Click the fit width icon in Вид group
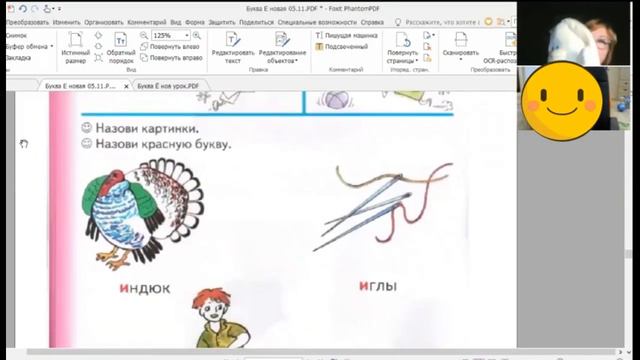Viewport: 640px width, 360px height. pyautogui.click(x=98, y=46)
